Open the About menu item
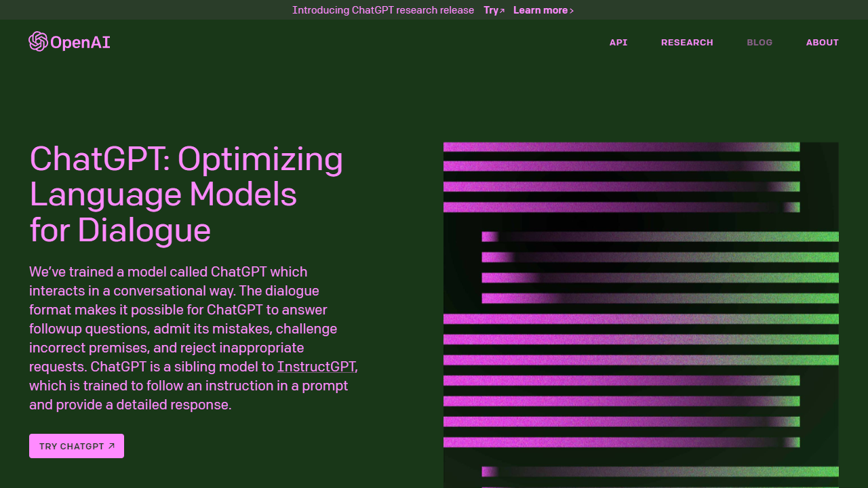This screenshot has height=488, width=868. (x=823, y=42)
